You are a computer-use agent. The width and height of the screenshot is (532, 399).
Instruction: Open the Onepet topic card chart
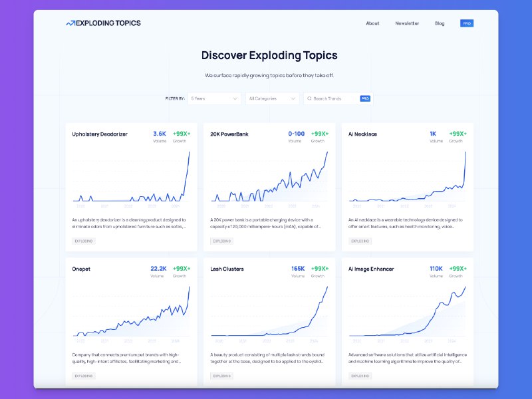131,311
